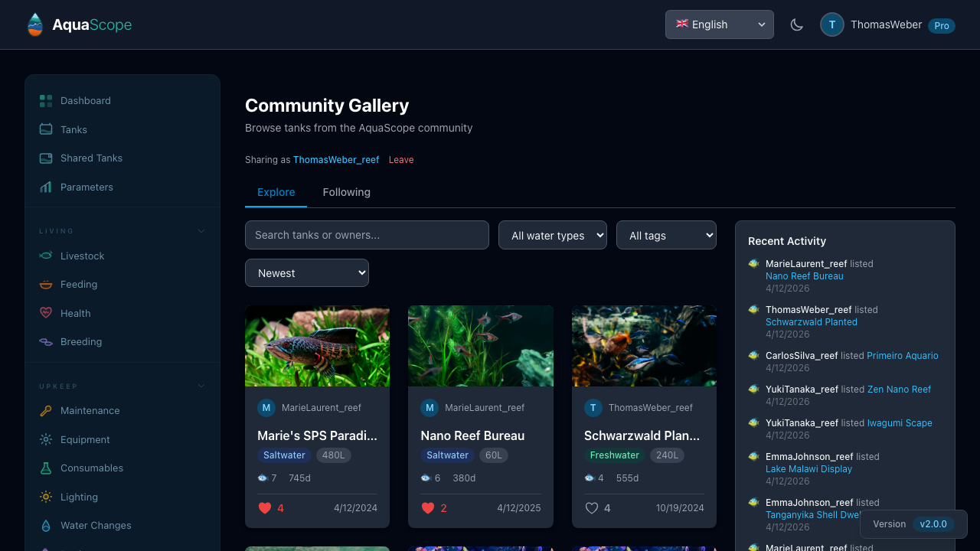Toggle the heart on Schwarzwald Plan tank

click(592, 507)
